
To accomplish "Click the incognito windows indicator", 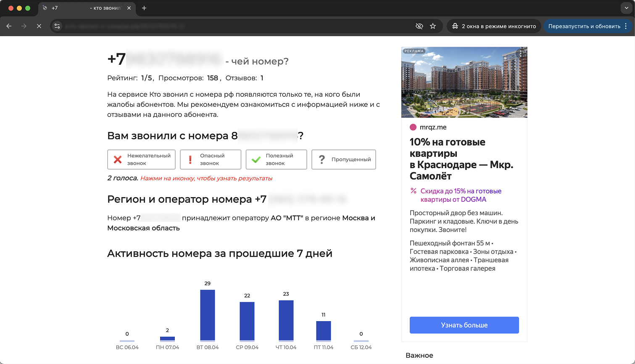I will click(x=494, y=26).
